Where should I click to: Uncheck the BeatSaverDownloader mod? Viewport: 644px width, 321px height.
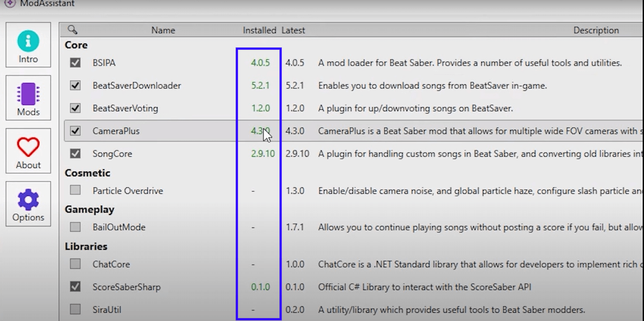pos(75,85)
